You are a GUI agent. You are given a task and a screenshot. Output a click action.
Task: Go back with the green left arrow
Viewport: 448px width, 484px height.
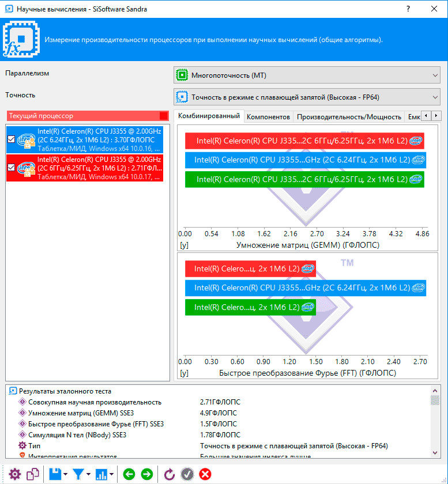click(129, 474)
